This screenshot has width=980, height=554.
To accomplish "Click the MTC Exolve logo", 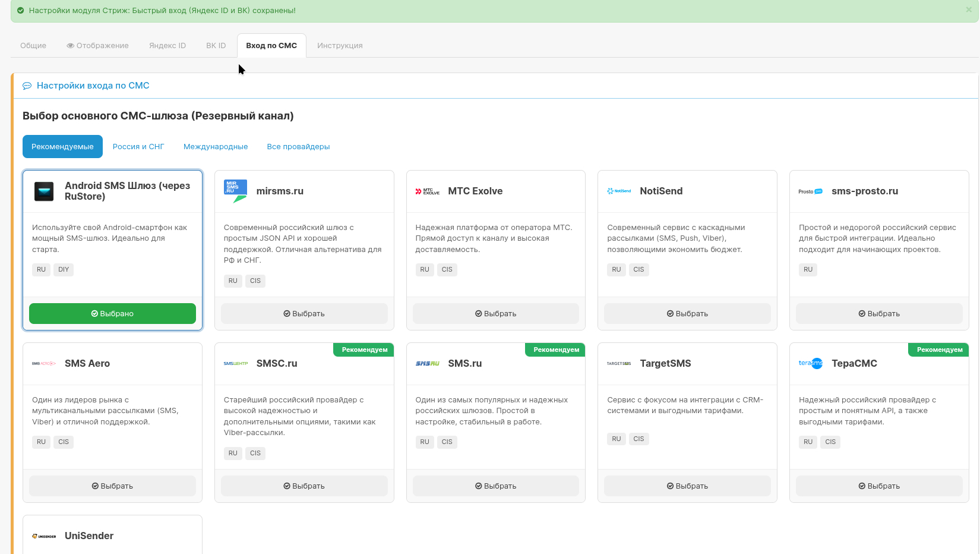I will (x=427, y=191).
